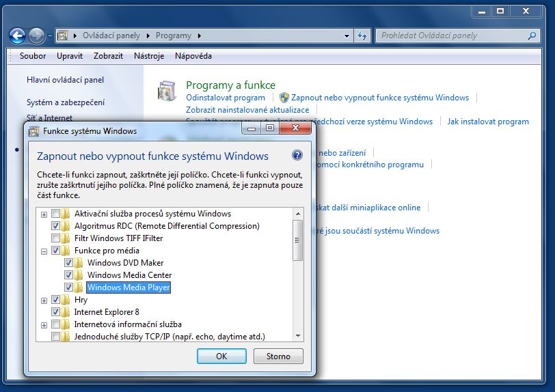This screenshot has width=555, height=392.
Task: Check Internetová informační služba checkbox
Action: click(x=55, y=324)
